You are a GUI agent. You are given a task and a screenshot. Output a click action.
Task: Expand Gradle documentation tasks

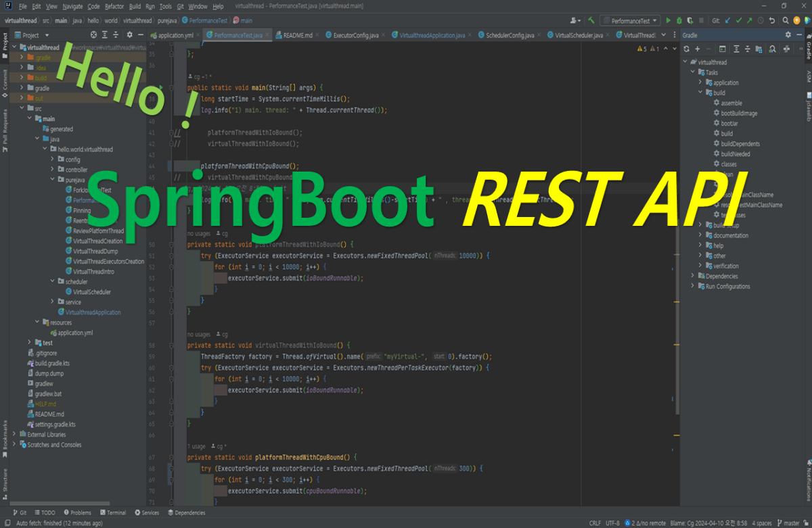[700, 235]
